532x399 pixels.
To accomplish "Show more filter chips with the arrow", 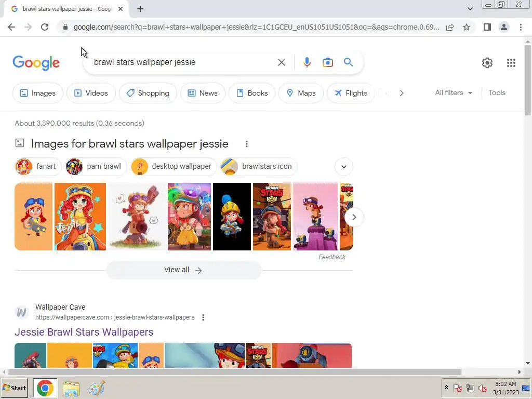I will [x=402, y=94].
